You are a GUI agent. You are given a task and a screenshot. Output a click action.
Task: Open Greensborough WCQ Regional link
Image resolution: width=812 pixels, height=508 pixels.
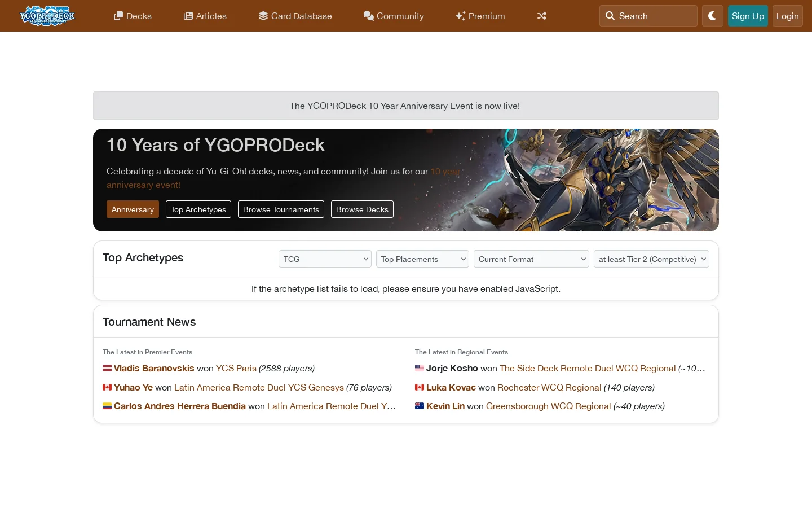click(549, 406)
